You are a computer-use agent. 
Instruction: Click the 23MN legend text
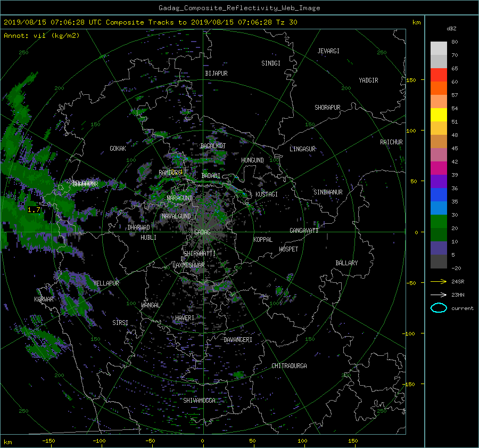coord(458,295)
